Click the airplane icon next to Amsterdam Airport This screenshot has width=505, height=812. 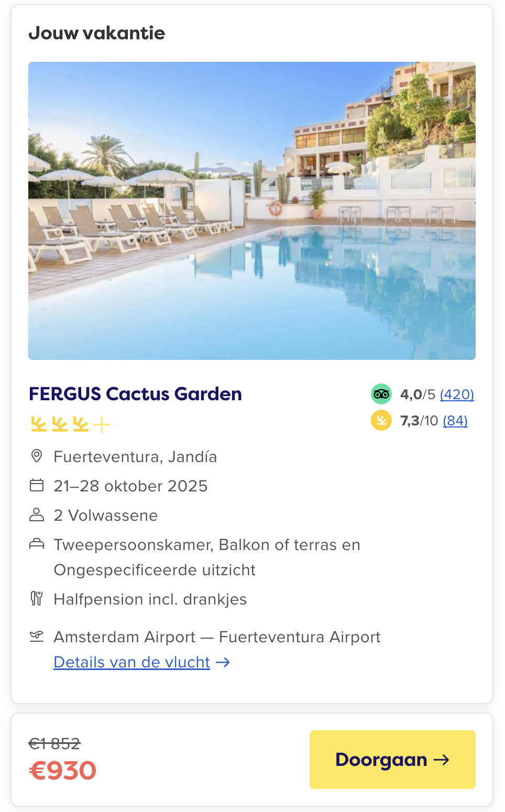(x=37, y=636)
